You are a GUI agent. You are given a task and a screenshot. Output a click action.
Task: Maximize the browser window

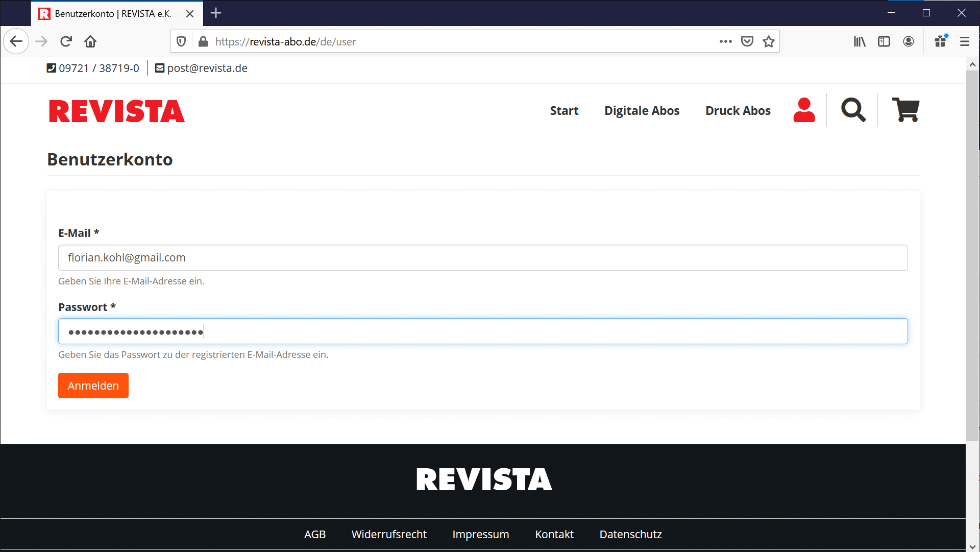pyautogui.click(x=926, y=13)
